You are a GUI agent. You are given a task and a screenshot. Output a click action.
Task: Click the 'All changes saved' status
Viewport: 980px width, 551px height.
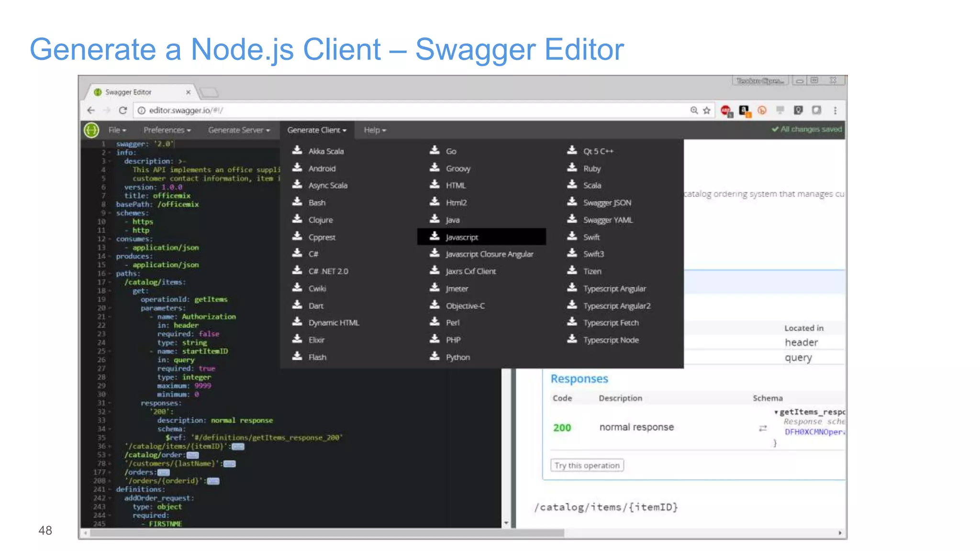(x=807, y=129)
